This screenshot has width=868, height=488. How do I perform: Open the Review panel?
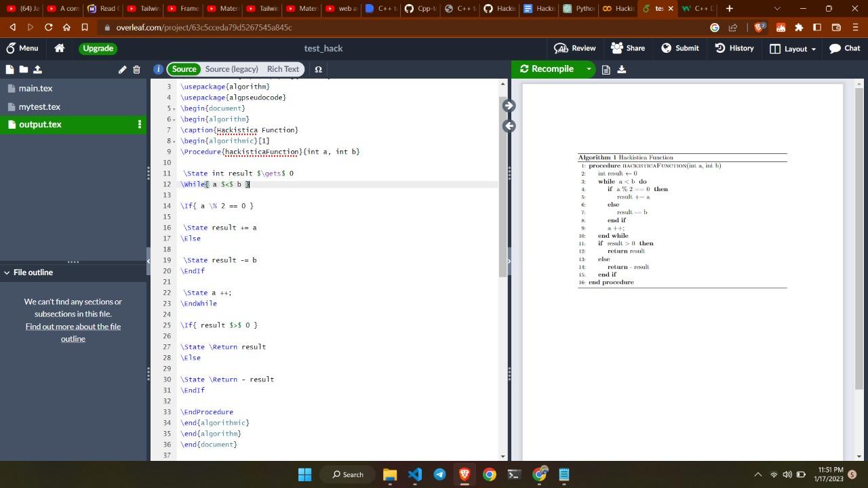click(575, 48)
